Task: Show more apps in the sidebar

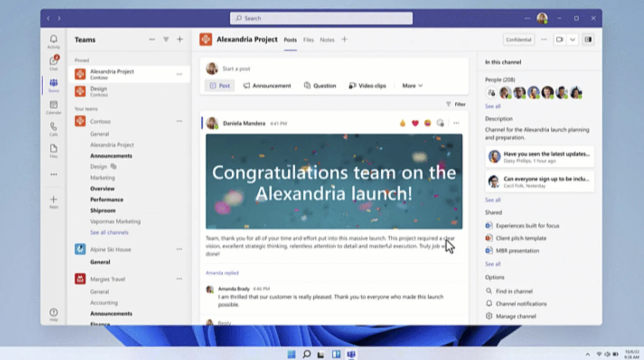Action: coord(53,174)
